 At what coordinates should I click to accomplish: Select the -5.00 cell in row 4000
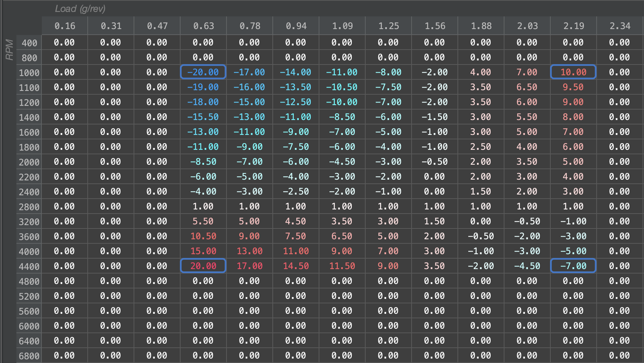[573, 251]
